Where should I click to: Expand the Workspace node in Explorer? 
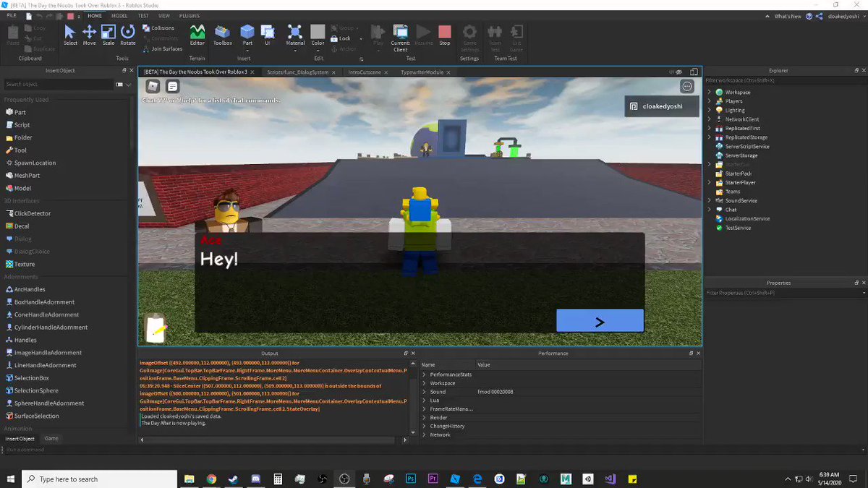(x=710, y=93)
